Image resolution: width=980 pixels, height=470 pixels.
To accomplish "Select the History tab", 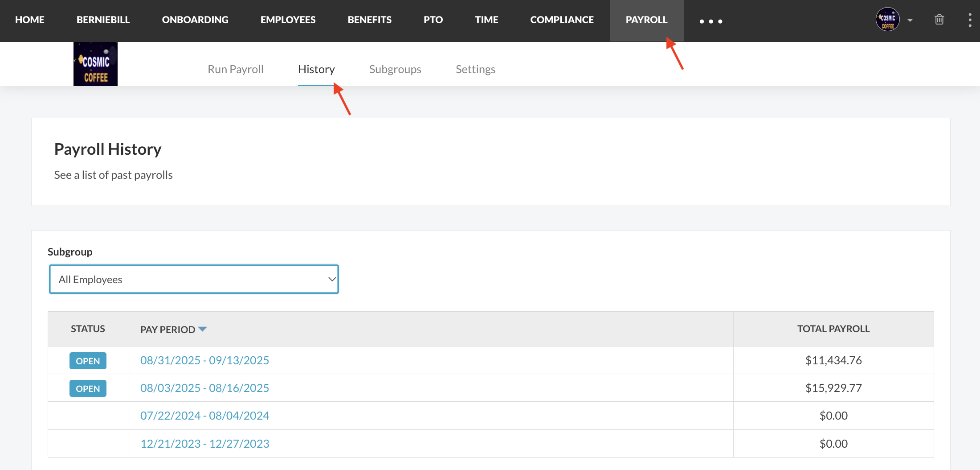I will 316,69.
